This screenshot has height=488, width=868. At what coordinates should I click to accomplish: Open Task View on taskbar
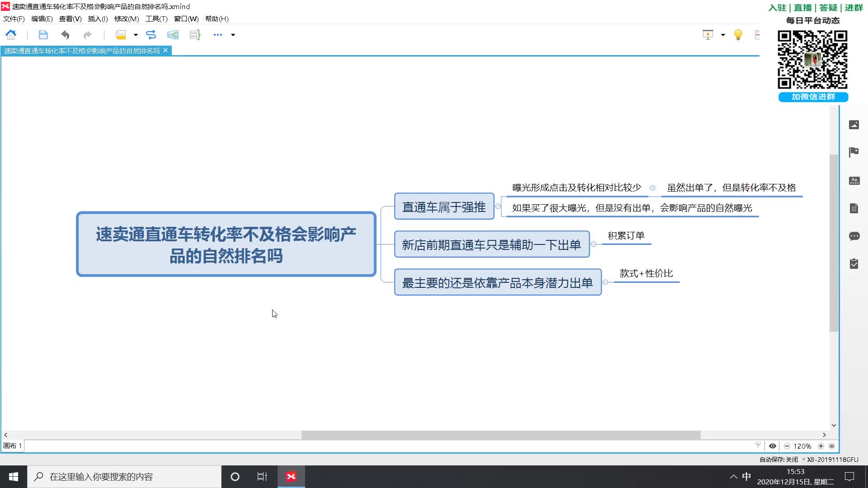point(262,477)
